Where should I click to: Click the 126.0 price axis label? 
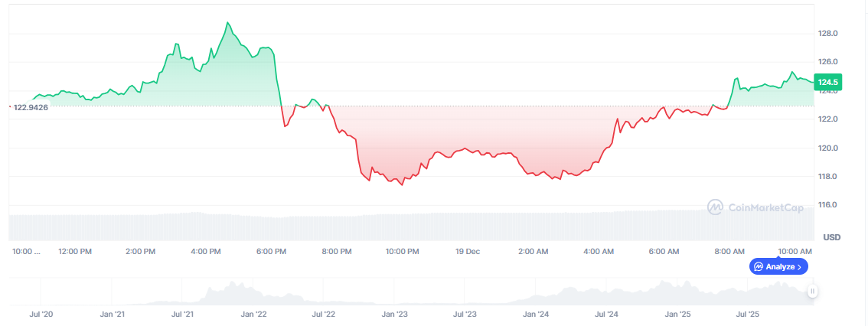click(827, 62)
